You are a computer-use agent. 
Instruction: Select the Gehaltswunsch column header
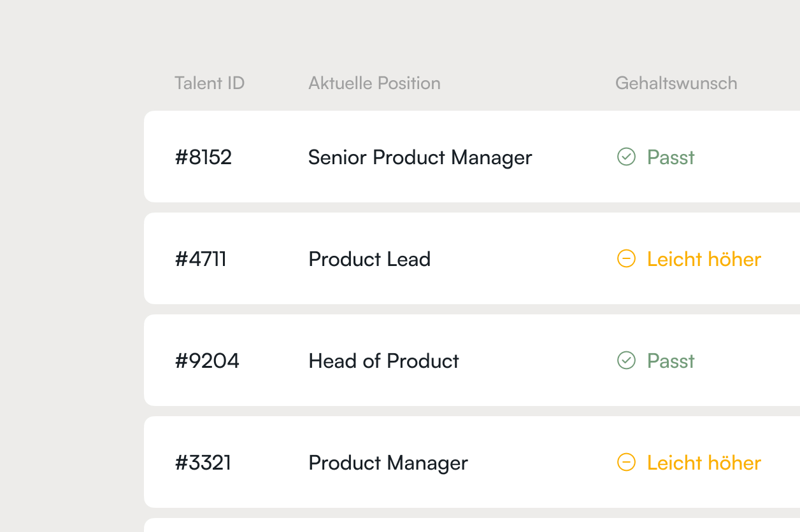pos(676,83)
